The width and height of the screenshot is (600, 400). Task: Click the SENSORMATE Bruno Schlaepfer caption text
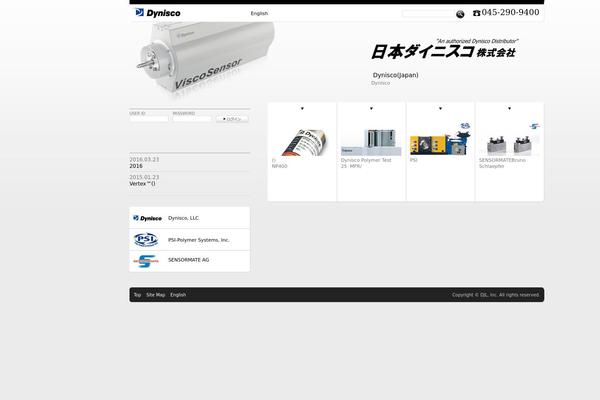point(502,163)
